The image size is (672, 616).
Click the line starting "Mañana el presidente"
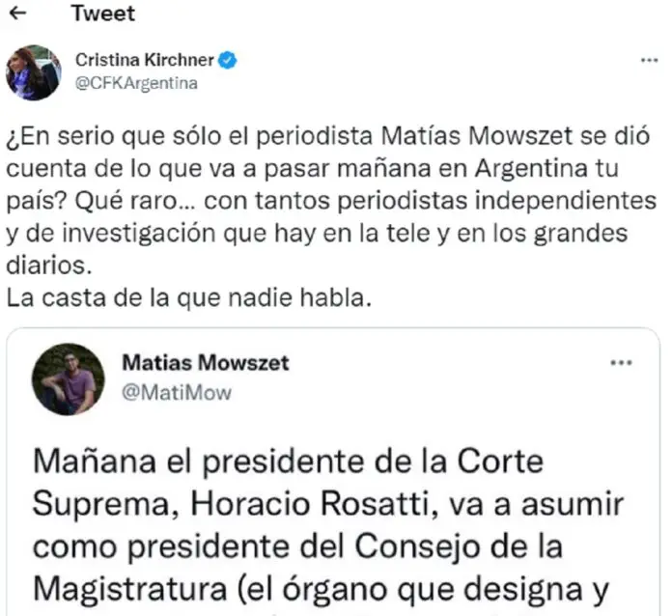click(289, 461)
